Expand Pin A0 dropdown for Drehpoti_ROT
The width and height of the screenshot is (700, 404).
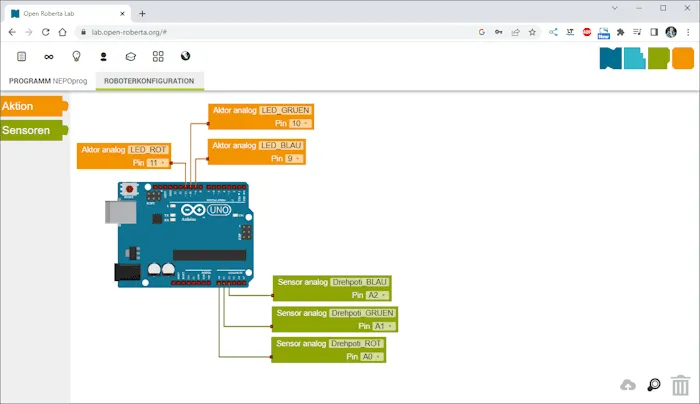[x=371, y=356]
